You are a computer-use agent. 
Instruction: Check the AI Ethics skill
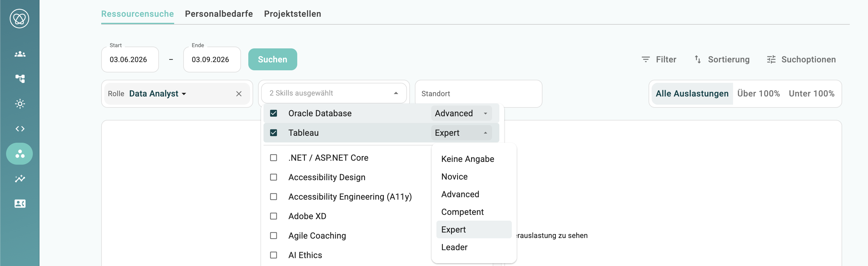click(274, 255)
